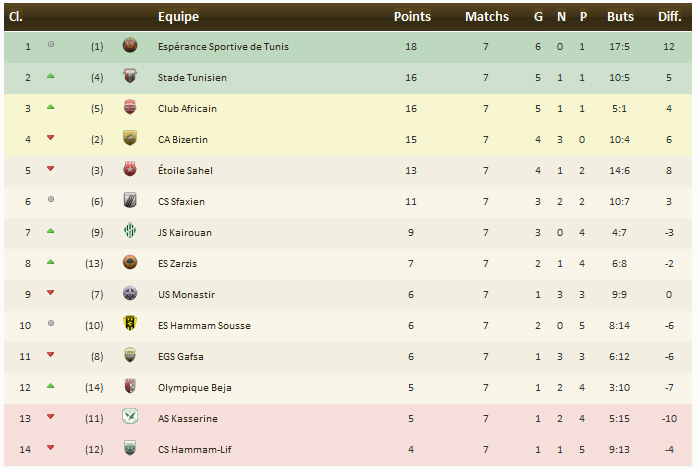Viewport: 699px width, 469px height.
Task: Click the CA Bizertin club logo
Action: [x=129, y=139]
